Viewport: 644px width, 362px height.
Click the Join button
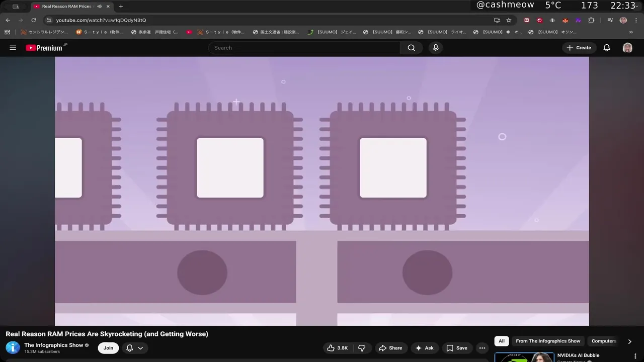tap(108, 348)
